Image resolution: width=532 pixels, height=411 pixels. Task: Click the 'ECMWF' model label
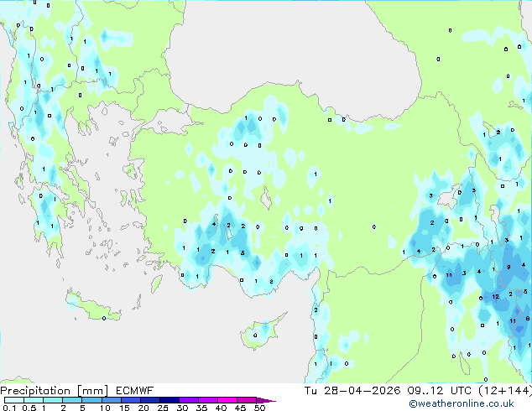[135, 391]
